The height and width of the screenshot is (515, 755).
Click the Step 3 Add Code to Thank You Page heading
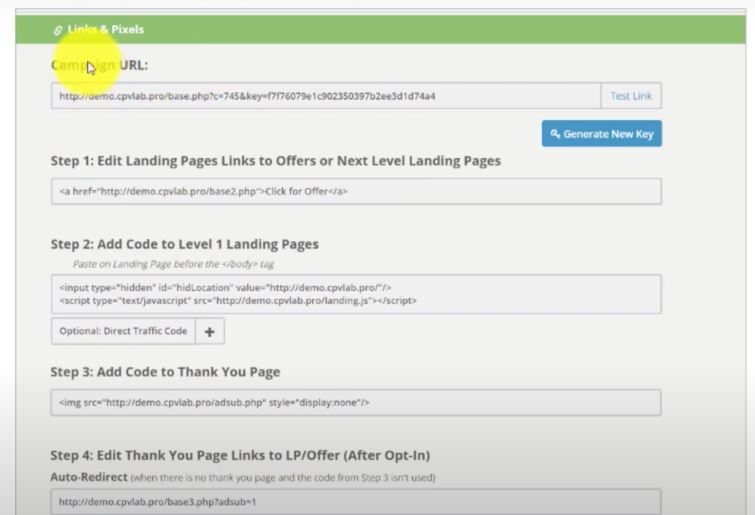165,372
